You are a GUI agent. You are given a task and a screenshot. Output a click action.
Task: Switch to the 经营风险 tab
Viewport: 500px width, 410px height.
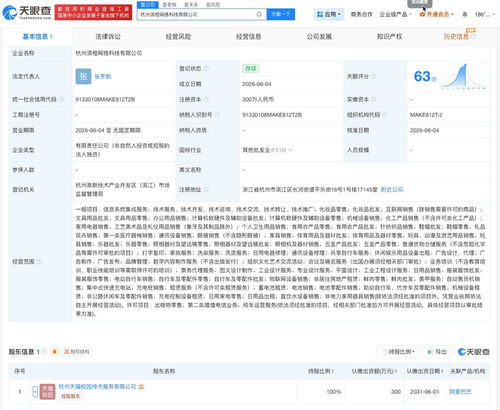pyautogui.click(x=178, y=37)
